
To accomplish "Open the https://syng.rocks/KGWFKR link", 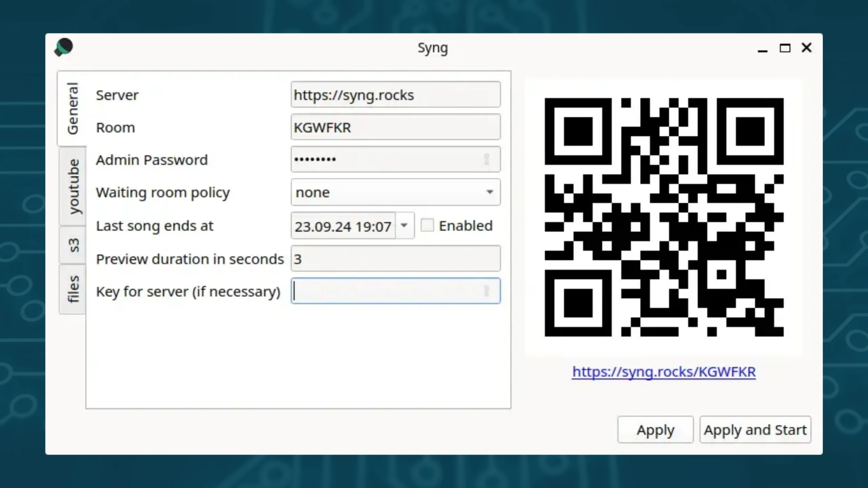I will tap(664, 372).
